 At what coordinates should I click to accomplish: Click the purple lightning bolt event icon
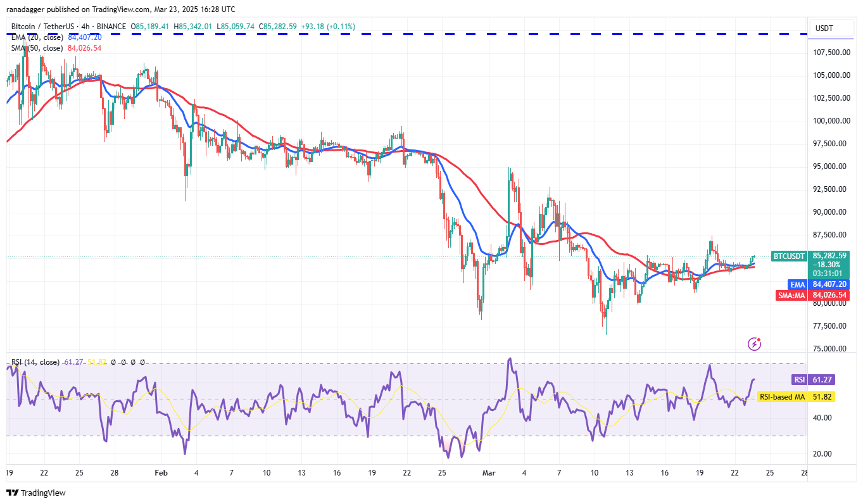[x=754, y=344]
